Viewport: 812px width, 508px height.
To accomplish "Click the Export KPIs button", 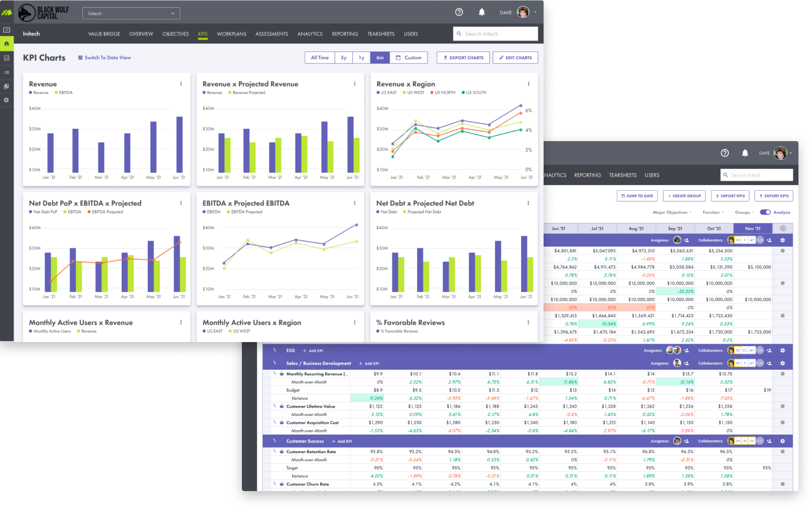I will pos(774,196).
